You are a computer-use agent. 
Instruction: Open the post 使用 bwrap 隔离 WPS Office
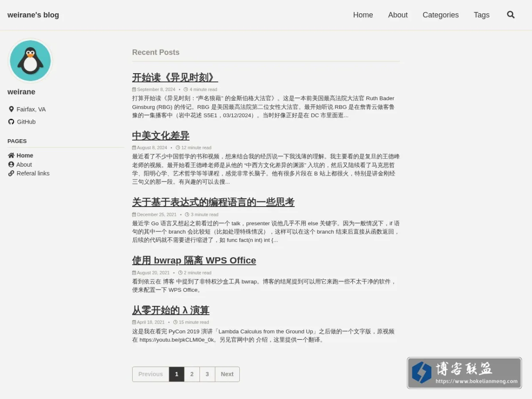194,260
